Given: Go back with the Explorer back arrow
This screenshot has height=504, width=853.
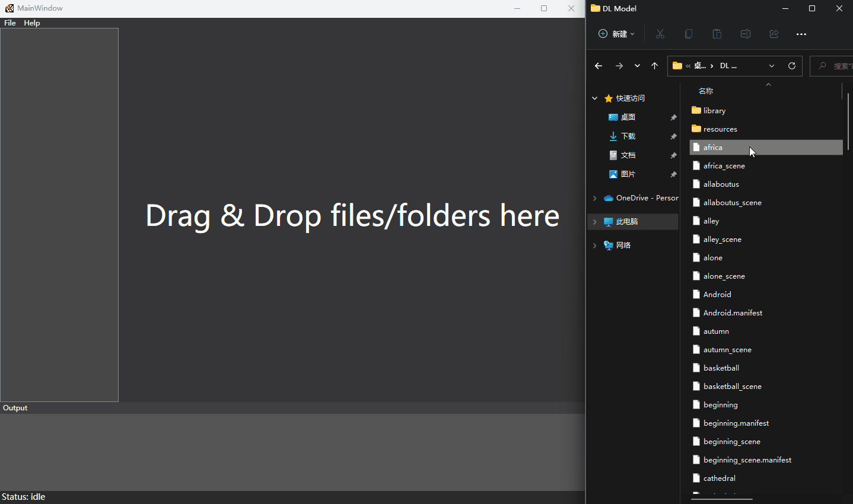Looking at the screenshot, I should click(599, 66).
